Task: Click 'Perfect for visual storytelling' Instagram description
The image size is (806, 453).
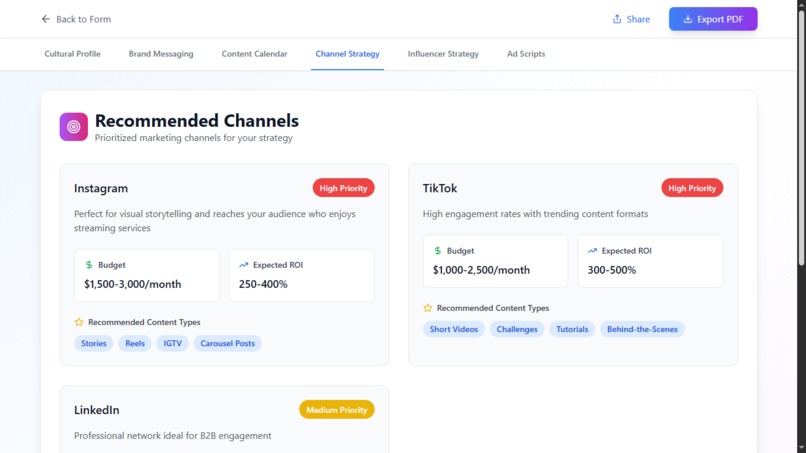Action: pyautogui.click(x=215, y=221)
